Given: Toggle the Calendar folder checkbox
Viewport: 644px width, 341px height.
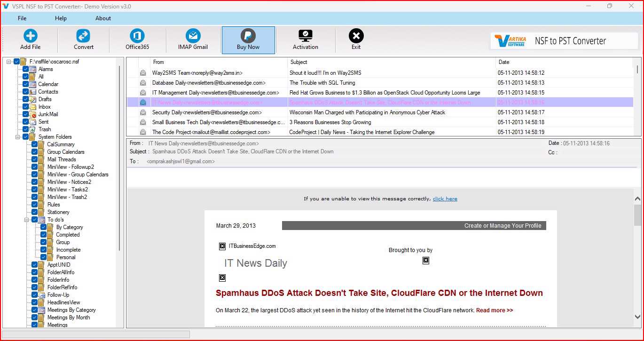Looking at the screenshot, I should [x=26, y=84].
